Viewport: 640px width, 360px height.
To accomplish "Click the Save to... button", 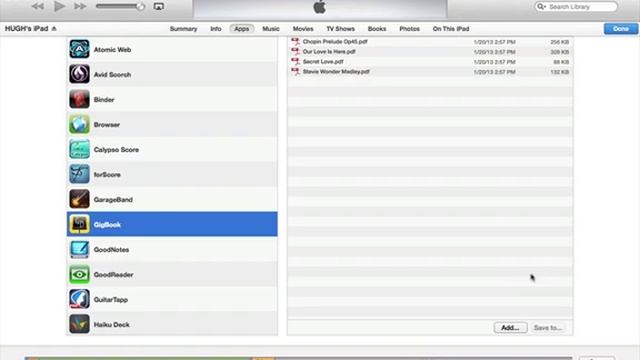I will click(548, 327).
